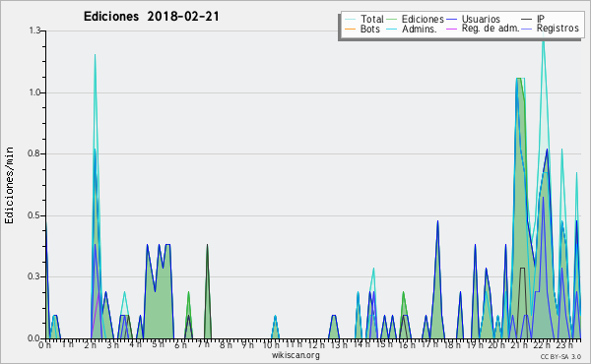This screenshot has height=364, width=591.
Task: Click the 'CC BY-SA 3.0' license text
Action: 560,357
